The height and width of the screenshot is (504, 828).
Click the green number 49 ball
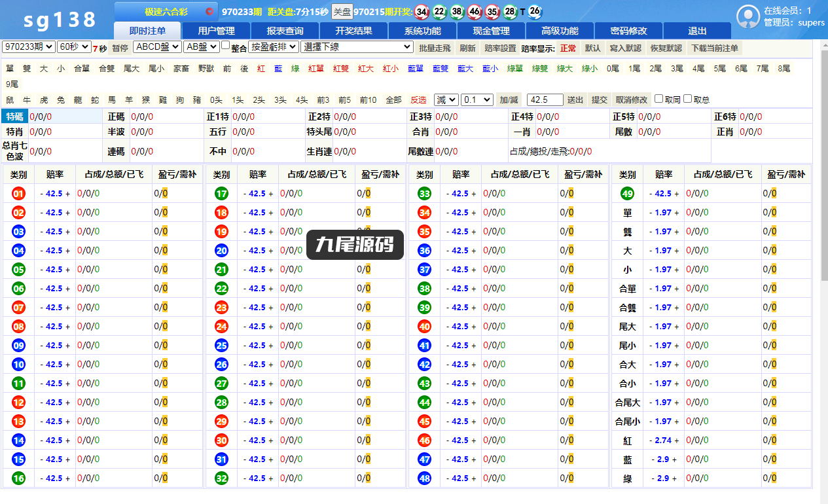coord(627,194)
